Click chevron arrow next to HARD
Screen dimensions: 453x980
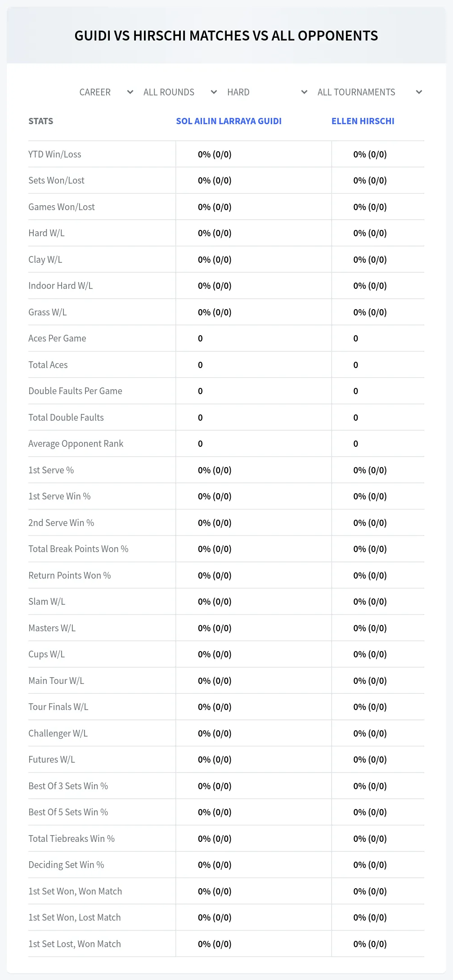coord(304,92)
